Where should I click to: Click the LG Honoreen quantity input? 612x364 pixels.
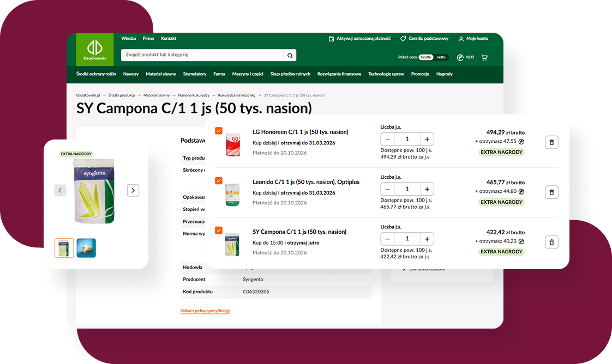tap(407, 139)
